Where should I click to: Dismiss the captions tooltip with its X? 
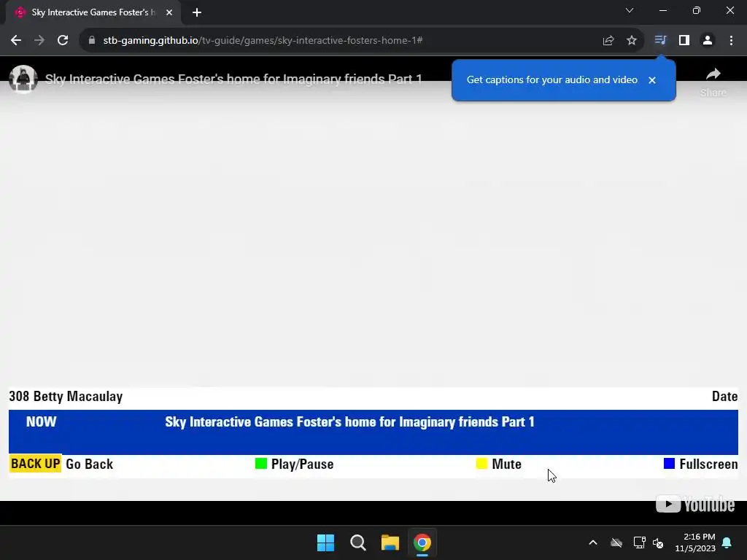point(652,80)
